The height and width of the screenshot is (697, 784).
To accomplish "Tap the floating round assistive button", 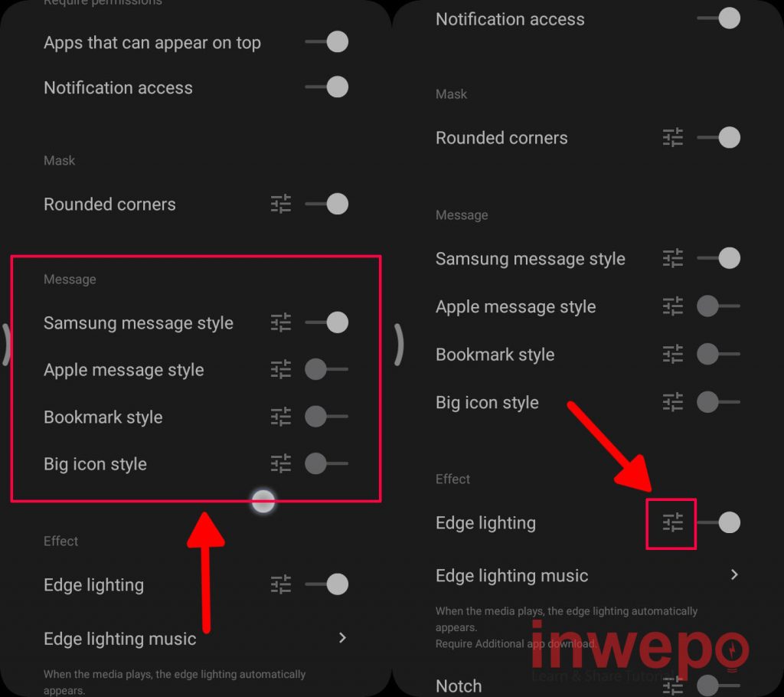I will coord(263,502).
